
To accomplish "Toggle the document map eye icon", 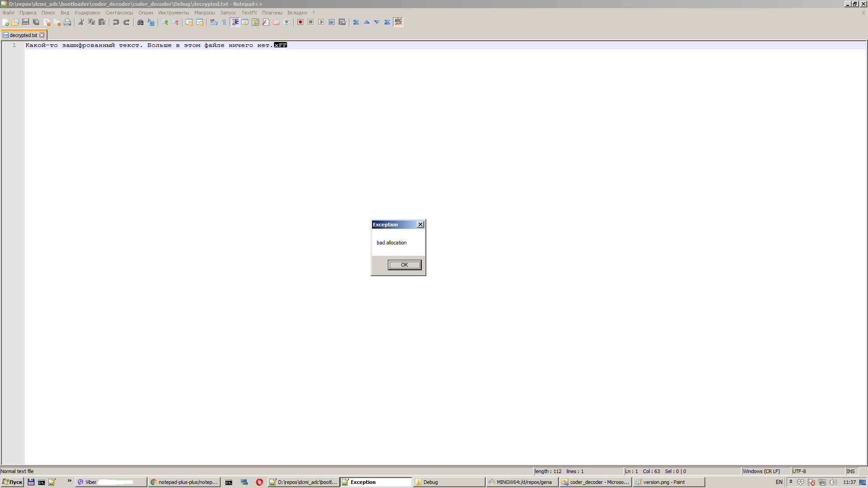I will click(286, 22).
